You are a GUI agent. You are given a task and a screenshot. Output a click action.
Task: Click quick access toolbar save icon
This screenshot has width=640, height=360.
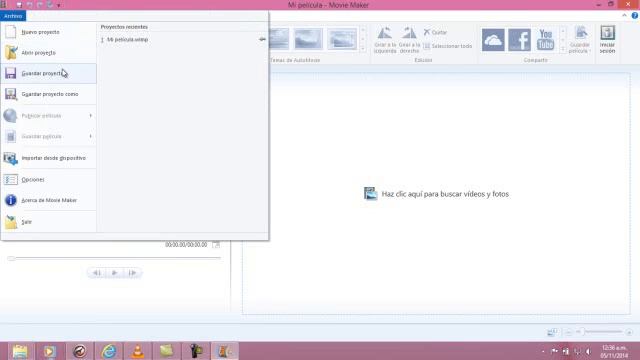tap(19, 5)
